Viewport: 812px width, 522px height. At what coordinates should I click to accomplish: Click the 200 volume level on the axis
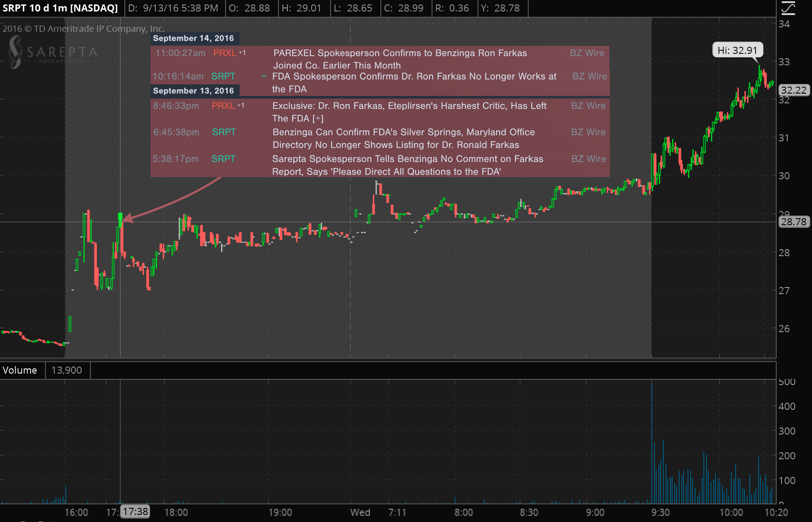tap(787, 456)
